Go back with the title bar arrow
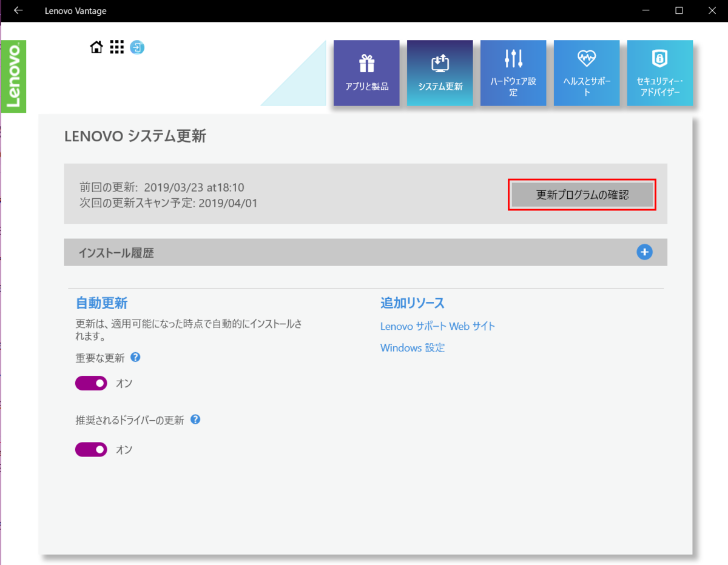 18,10
